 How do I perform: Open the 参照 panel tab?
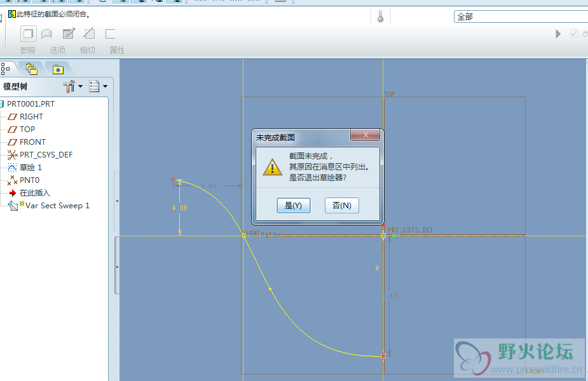tap(28, 50)
